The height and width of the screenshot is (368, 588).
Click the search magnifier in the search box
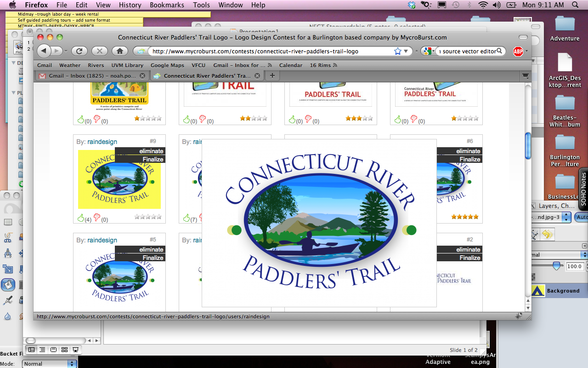coord(500,51)
